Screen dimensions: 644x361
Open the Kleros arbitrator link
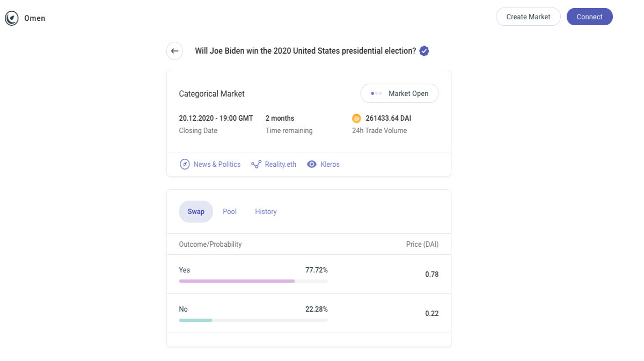tap(330, 164)
